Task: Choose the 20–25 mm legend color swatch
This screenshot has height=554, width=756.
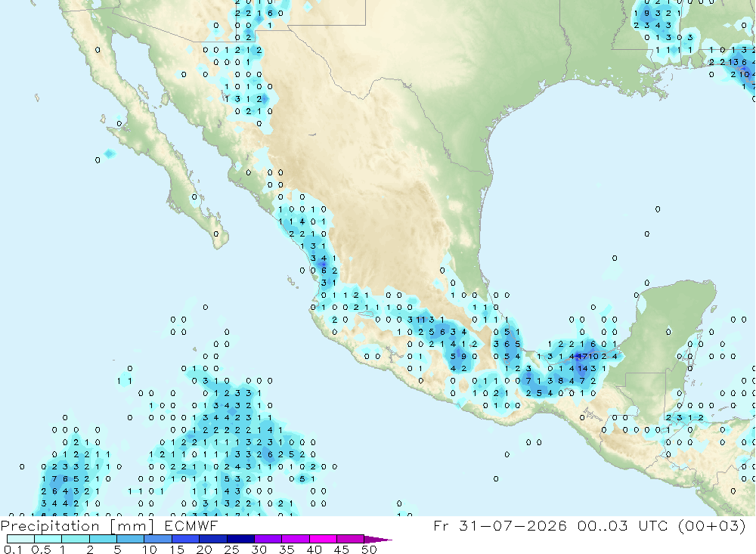Action: coord(213,539)
